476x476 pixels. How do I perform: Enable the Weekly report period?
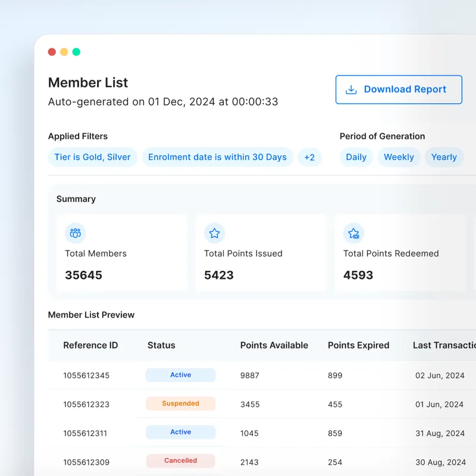coord(399,157)
